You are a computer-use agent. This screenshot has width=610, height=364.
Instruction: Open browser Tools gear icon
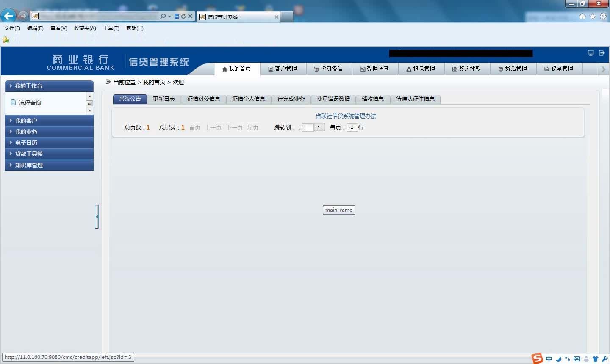click(x=603, y=16)
